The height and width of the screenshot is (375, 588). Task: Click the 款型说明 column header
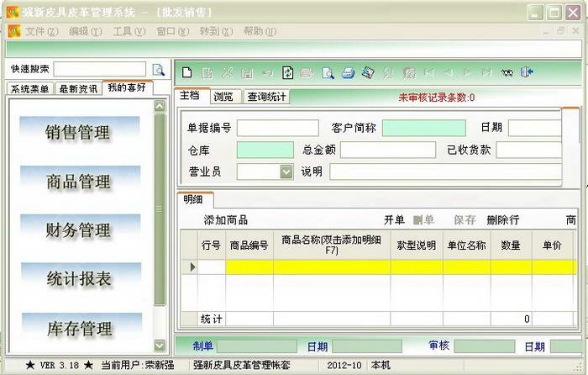[417, 246]
